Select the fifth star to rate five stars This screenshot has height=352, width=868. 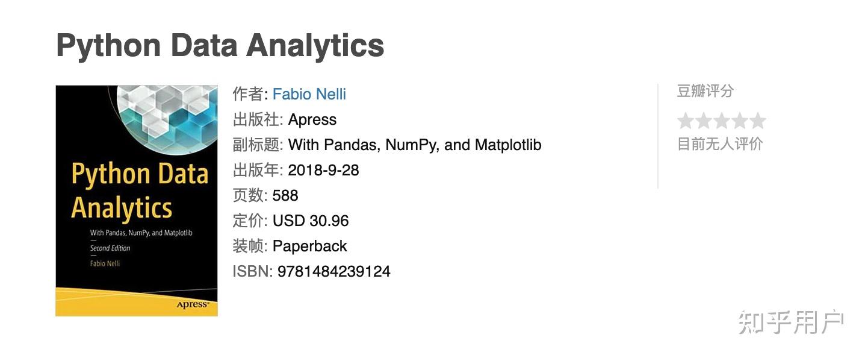(758, 121)
